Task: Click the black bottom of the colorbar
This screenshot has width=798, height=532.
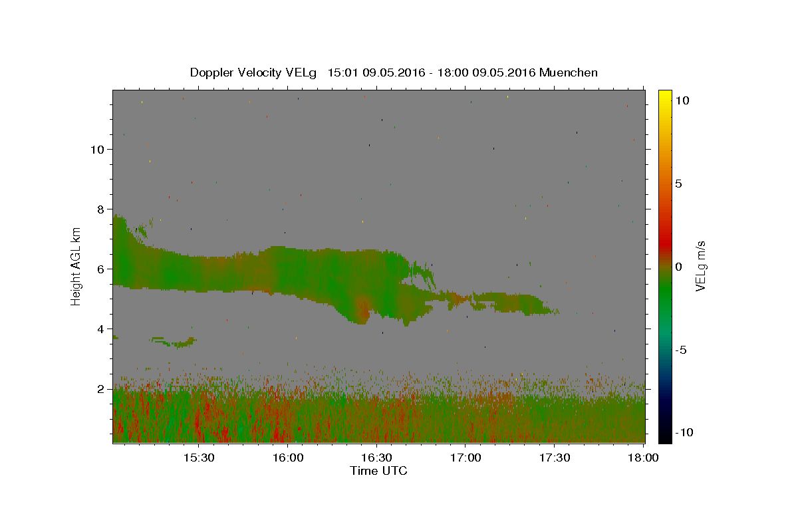Action: click(x=665, y=437)
